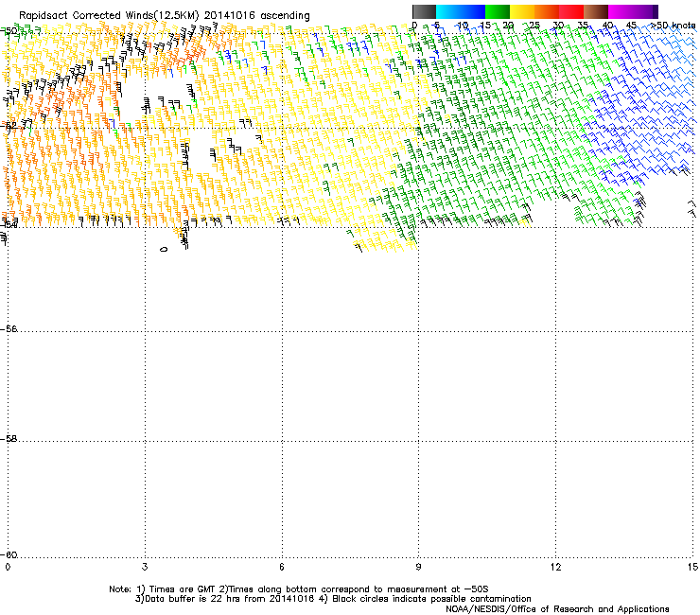Select the orange 25–30 knots legend color
This screenshot has height=615, width=700.
[x=547, y=11]
